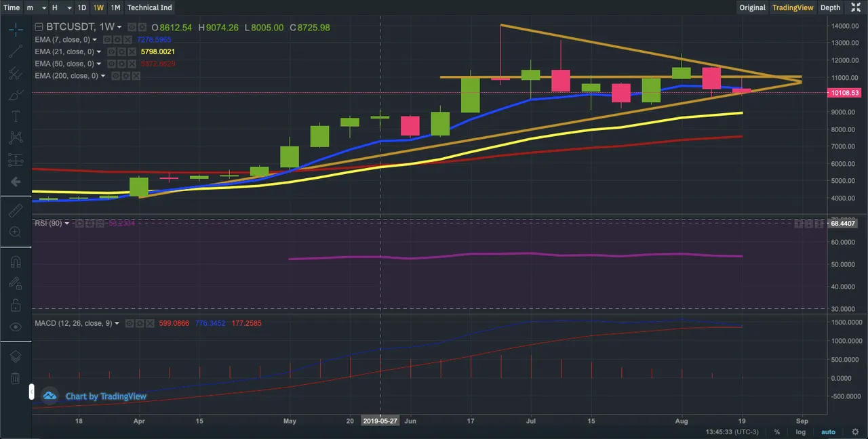The height and width of the screenshot is (439, 868).
Task: Select the ruler measure tool
Action: 15,211
